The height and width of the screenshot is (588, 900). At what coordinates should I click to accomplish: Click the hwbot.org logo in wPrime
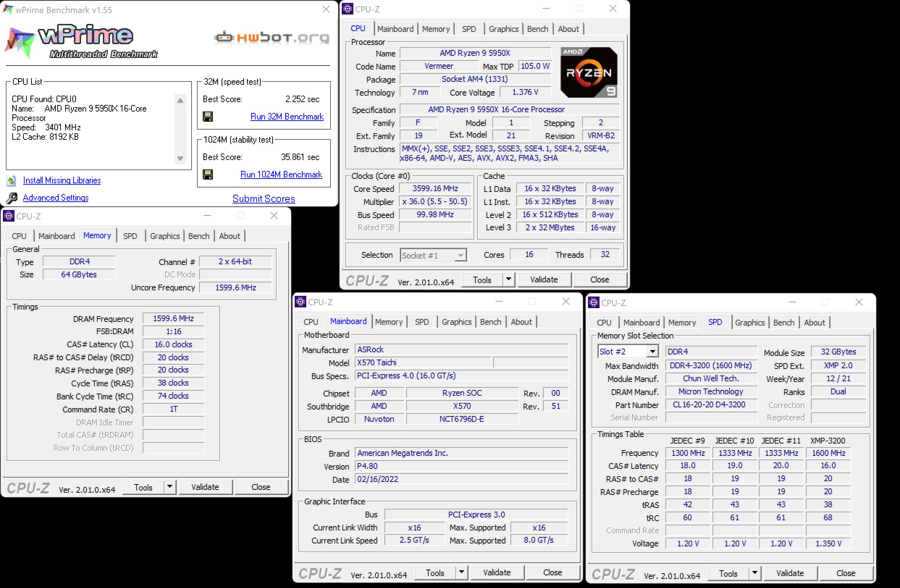tap(272, 37)
